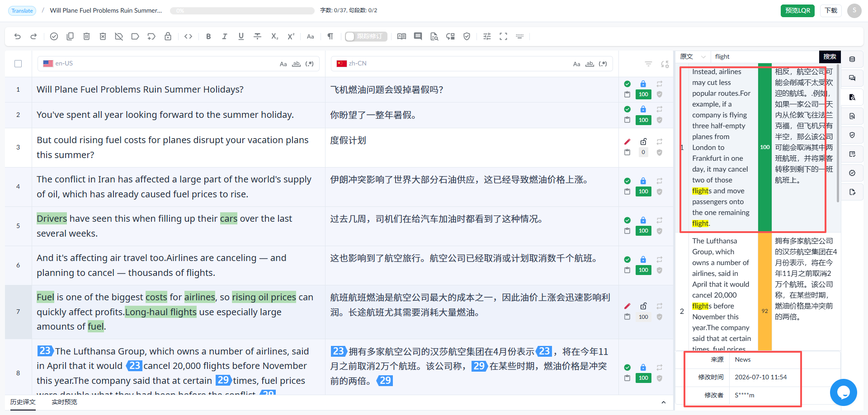
Task: Toggle regex option in zh-CN filter
Action: click(x=603, y=64)
